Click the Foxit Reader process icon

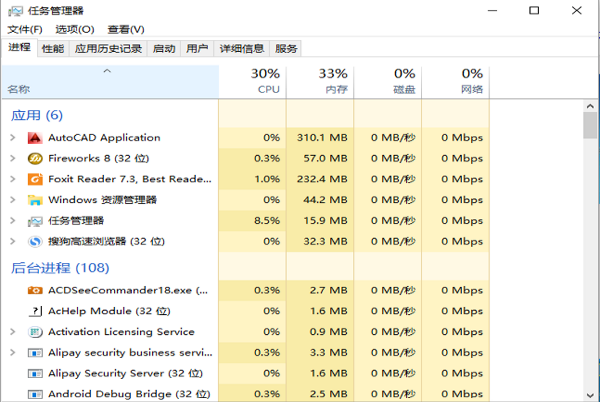(x=34, y=179)
